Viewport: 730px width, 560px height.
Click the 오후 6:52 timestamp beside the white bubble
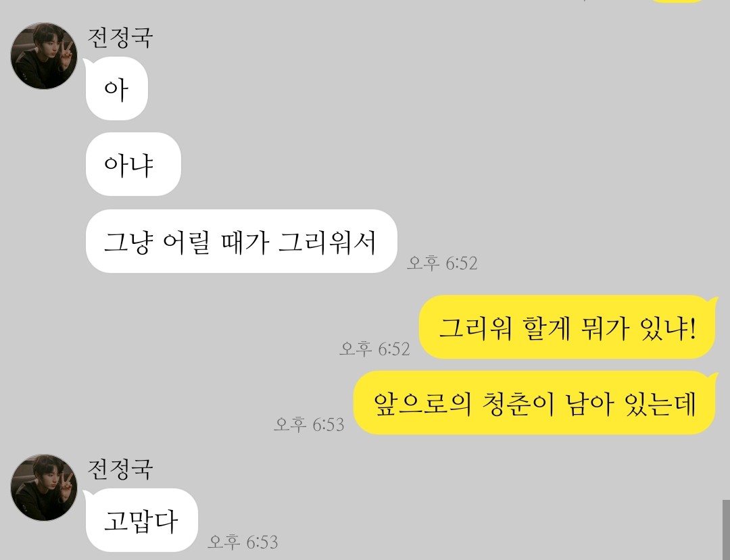coord(442,263)
